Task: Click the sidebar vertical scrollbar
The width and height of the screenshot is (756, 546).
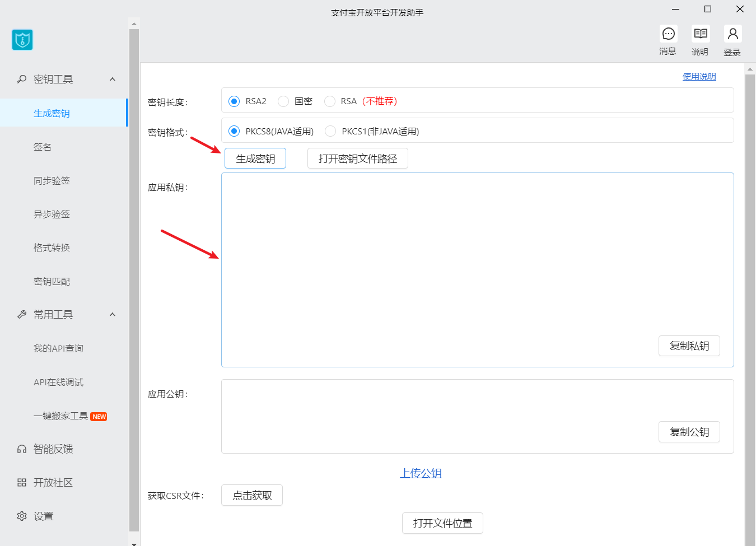Action: (134, 280)
